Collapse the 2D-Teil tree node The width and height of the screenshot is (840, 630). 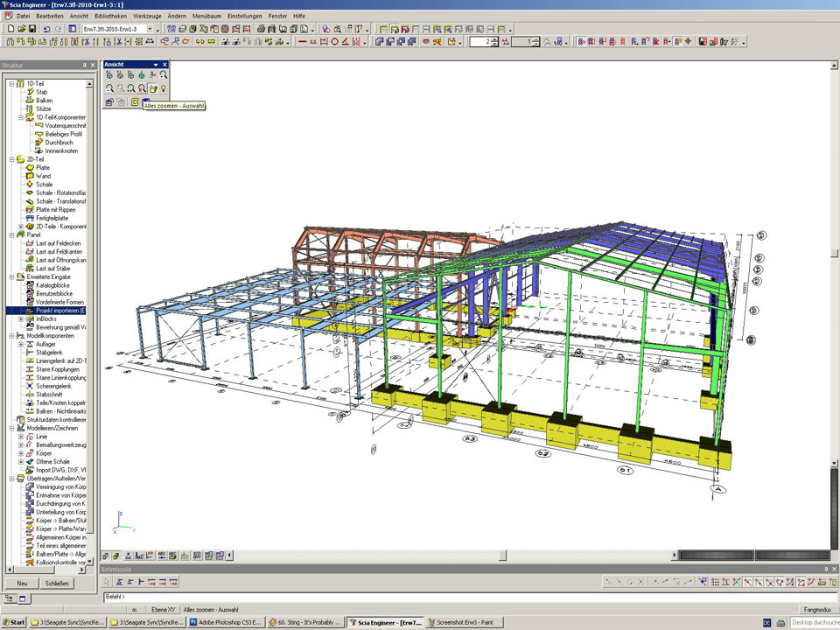pos(11,159)
